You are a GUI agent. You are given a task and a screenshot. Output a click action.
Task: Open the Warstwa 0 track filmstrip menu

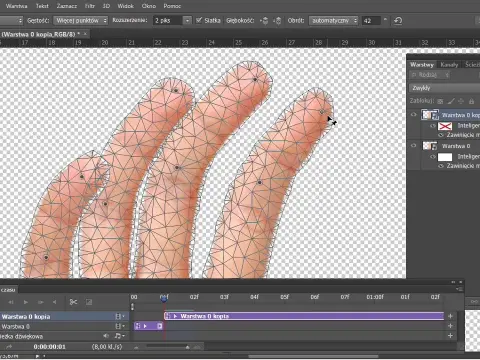pos(120,326)
